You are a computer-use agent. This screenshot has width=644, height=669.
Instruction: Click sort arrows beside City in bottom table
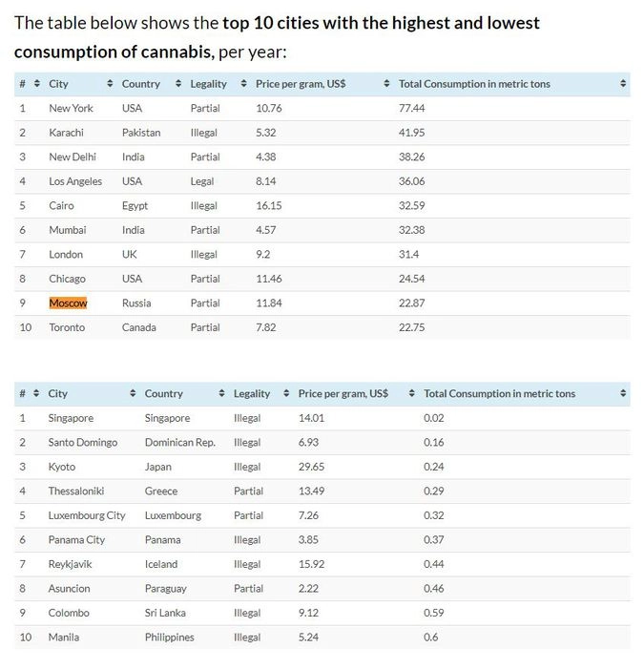(133, 393)
